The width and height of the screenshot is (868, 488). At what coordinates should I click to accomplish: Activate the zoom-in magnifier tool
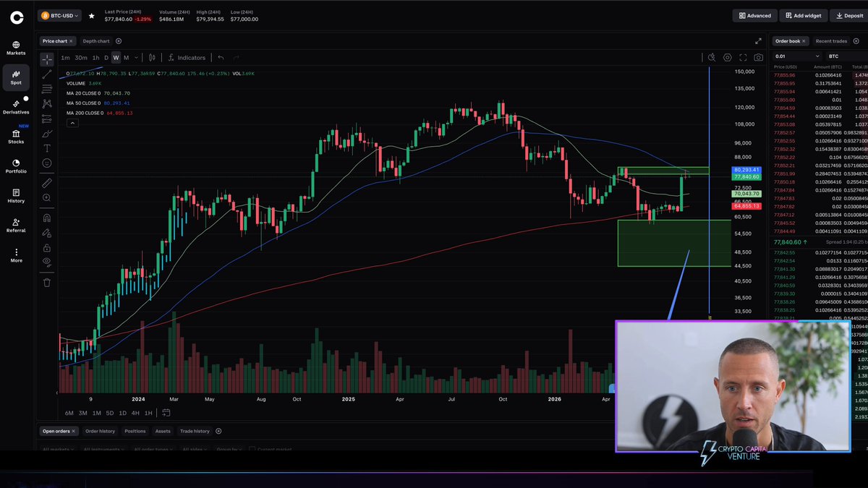[x=47, y=197]
